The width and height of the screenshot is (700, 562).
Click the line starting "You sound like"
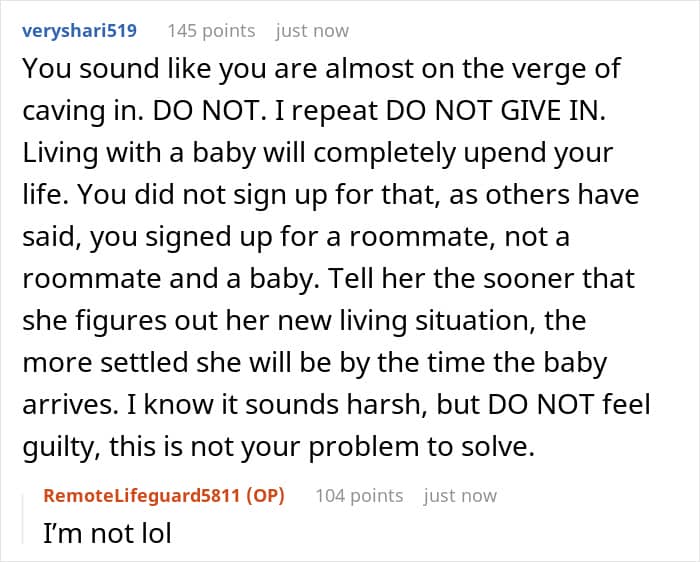click(320, 69)
